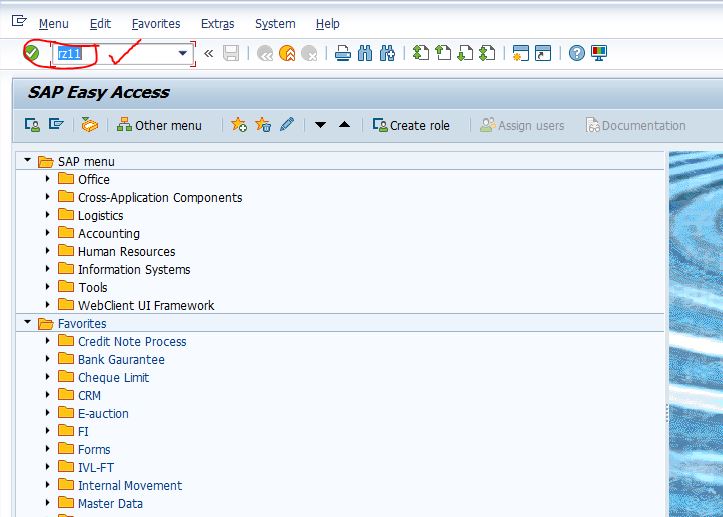Go to Last Page icon
Image resolution: width=723 pixels, height=517 pixels.
[487, 53]
